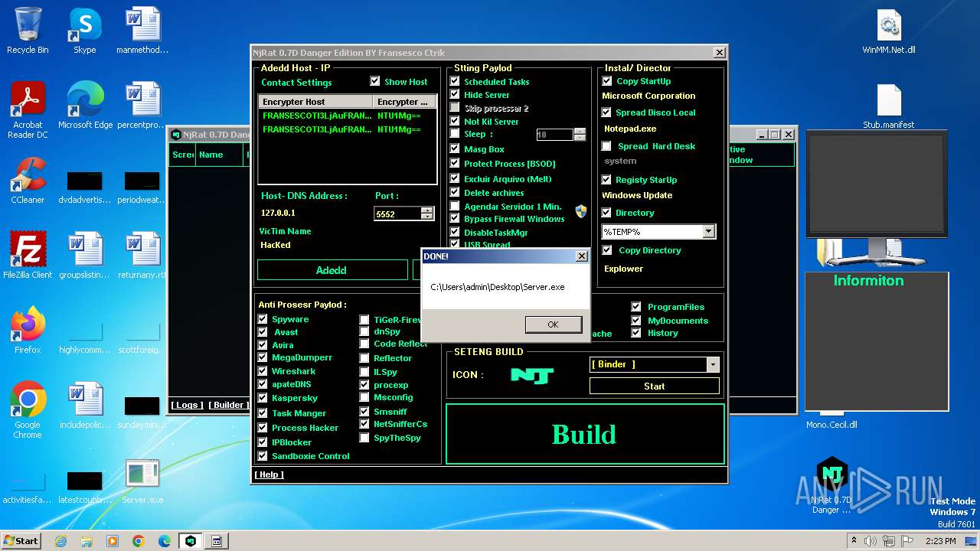Click the Start button under Binder
Image resolution: width=980 pixels, height=551 pixels.
point(655,386)
